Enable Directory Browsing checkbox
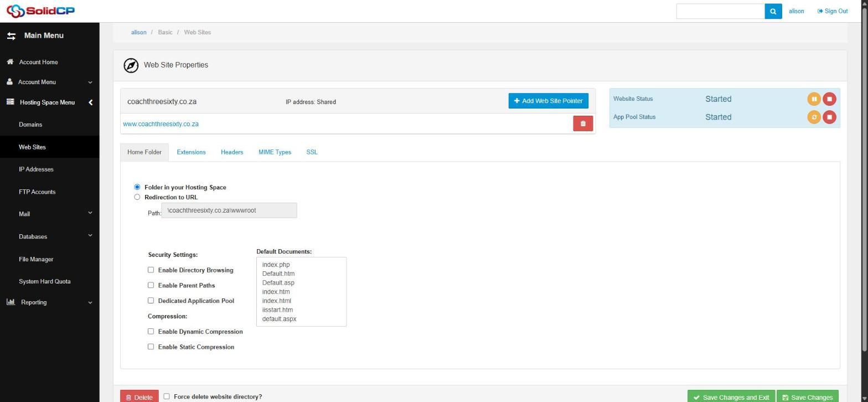 [151, 270]
